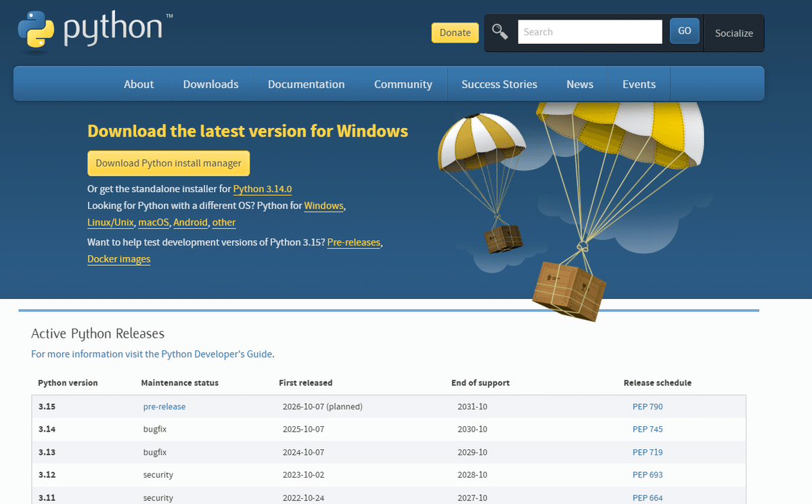Expand the Community navigation dropdown
812x504 pixels.
[403, 84]
